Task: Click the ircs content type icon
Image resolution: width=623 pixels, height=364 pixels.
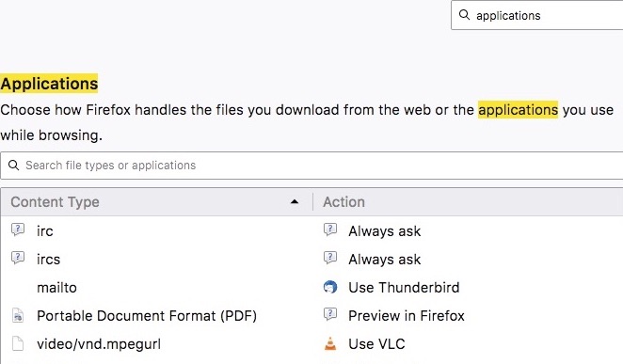Action: coord(18,258)
